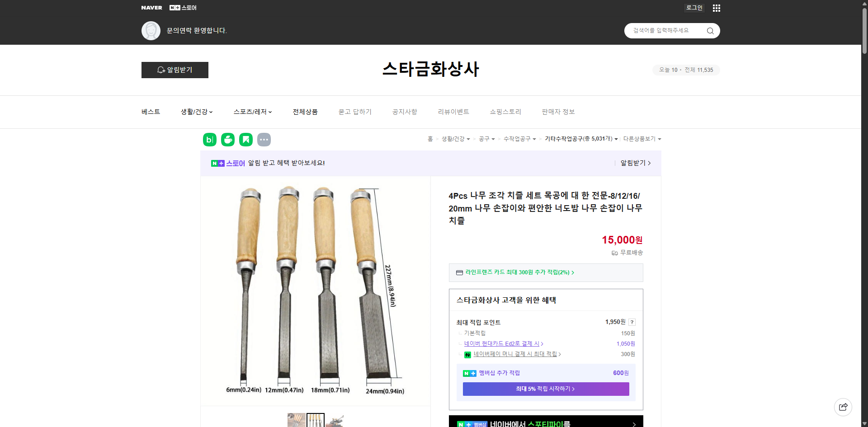Expand the 수작업공구 breadcrumb dropdown
868x427 pixels.
coord(519,139)
